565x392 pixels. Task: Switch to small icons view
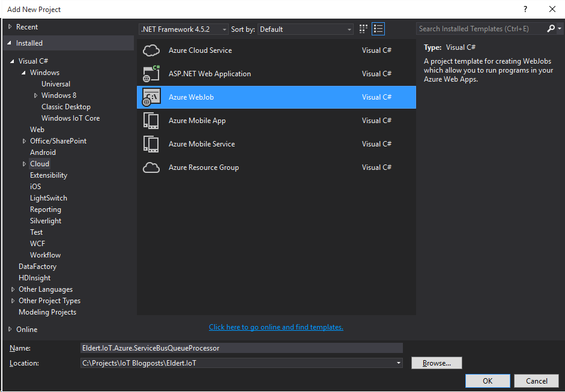363,29
